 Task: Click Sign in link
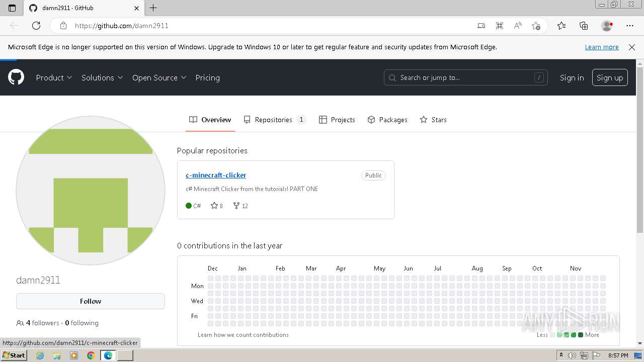tap(572, 77)
